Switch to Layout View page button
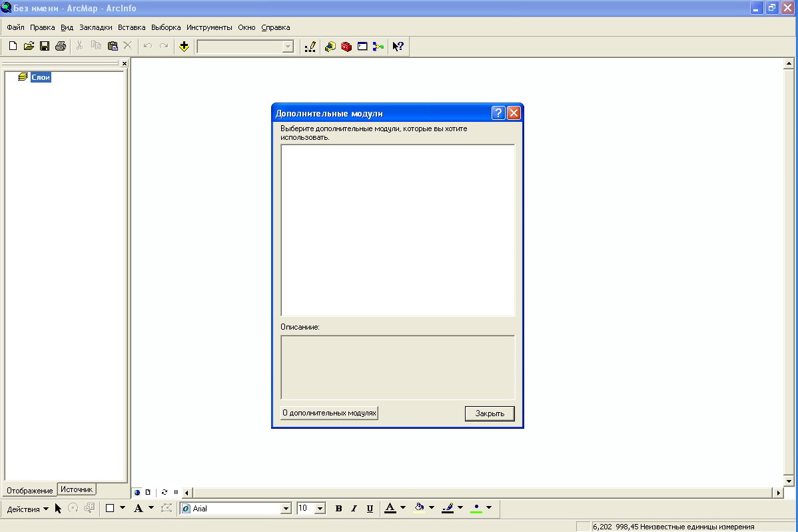This screenshot has width=798, height=532. coord(148,492)
